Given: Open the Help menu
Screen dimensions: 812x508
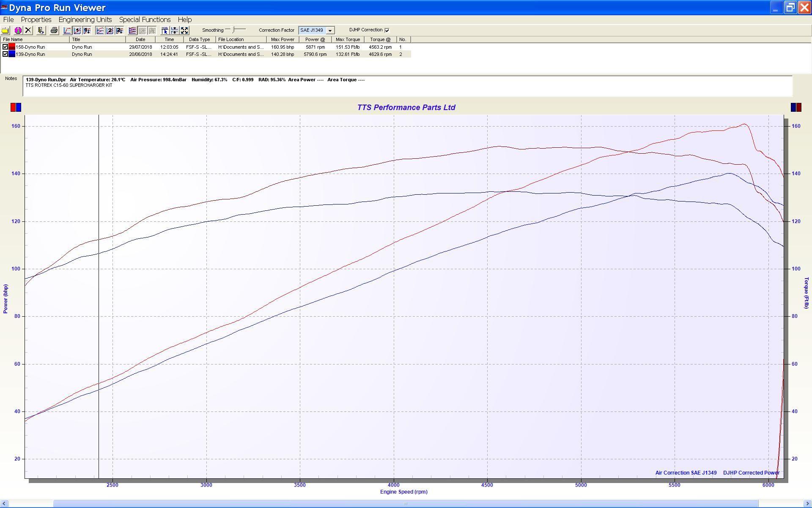Looking at the screenshot, I should point(184,19).
